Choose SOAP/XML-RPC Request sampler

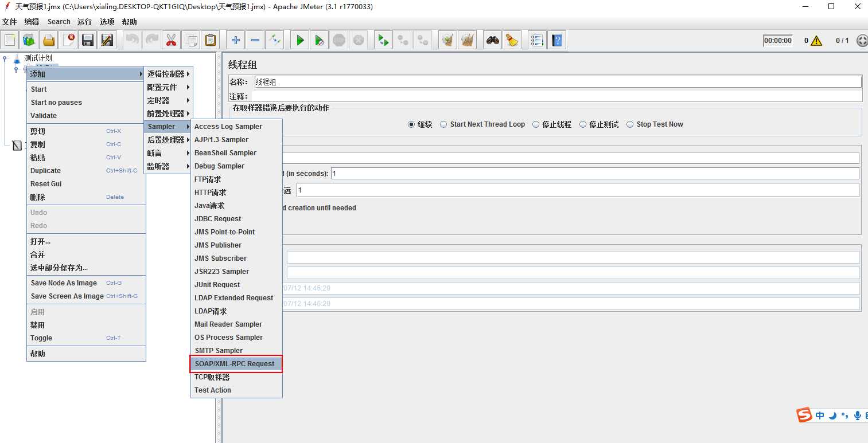tap(236, 364)
